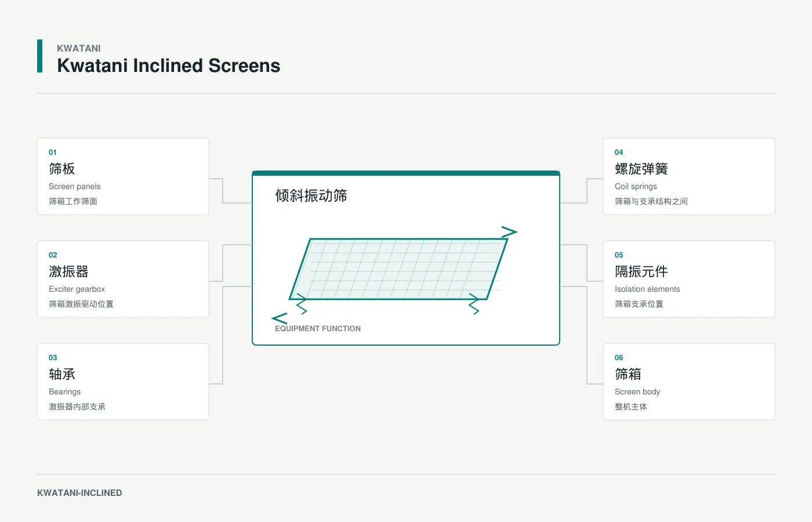Click the footer text "KWATANI-INCLINED"
Screen dimensions: 812x522
[x=79, y=493]
